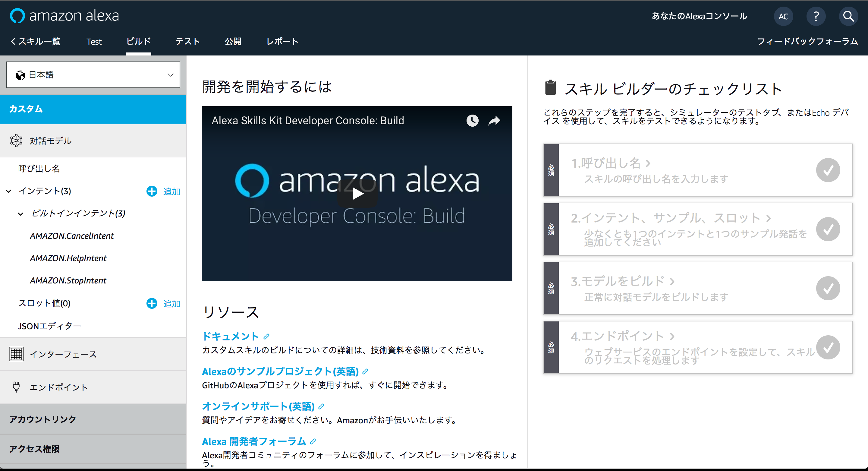Collapse the インテント(3) tree chevron
868x471 pixels.
pos(9,191)
